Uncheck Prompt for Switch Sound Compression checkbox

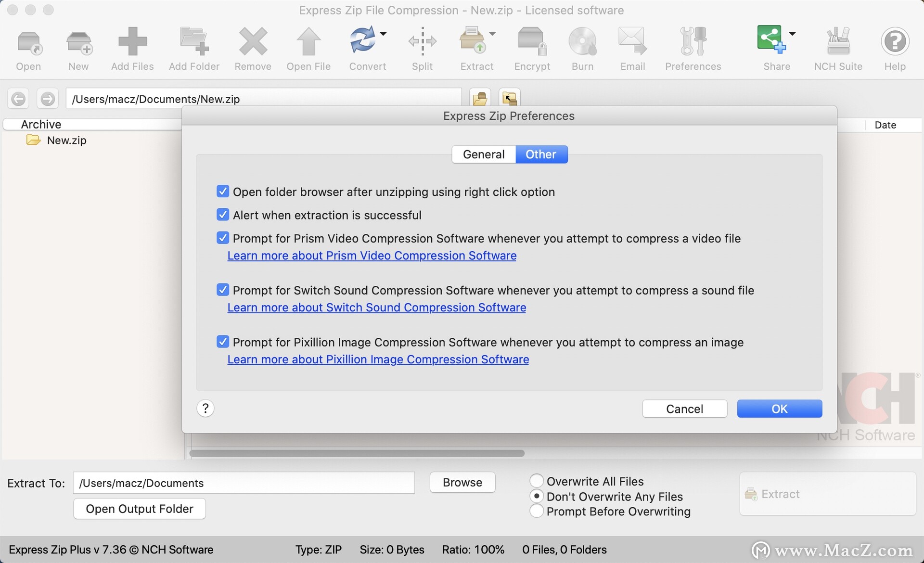coord(223,290)
